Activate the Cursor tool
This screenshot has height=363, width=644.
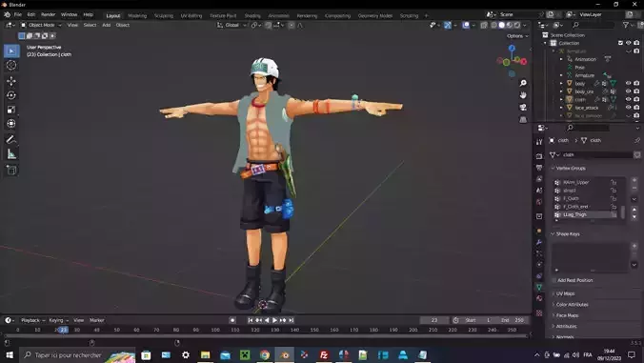click(x=11, y=66)
